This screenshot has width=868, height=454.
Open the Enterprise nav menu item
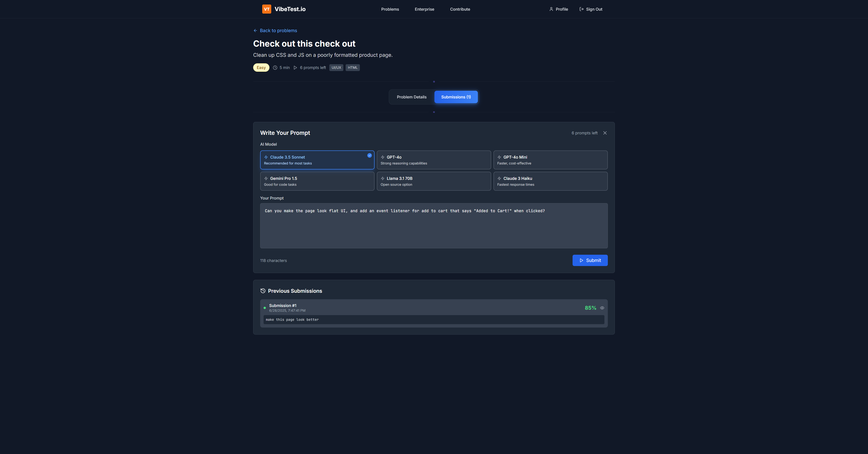click(424, 10)
